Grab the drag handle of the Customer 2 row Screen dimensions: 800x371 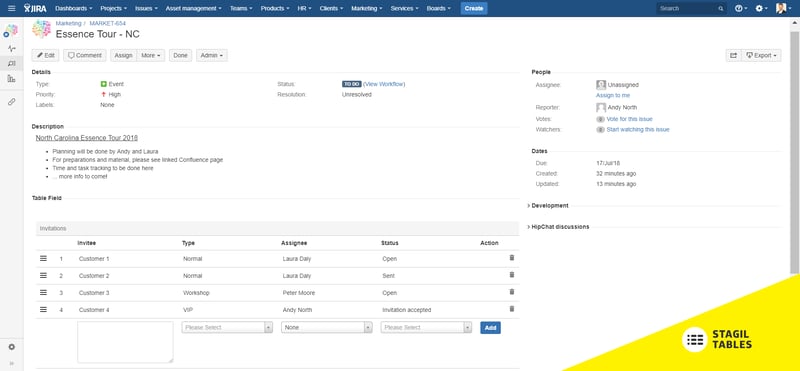pyautogui.click(x=43, y=276)
